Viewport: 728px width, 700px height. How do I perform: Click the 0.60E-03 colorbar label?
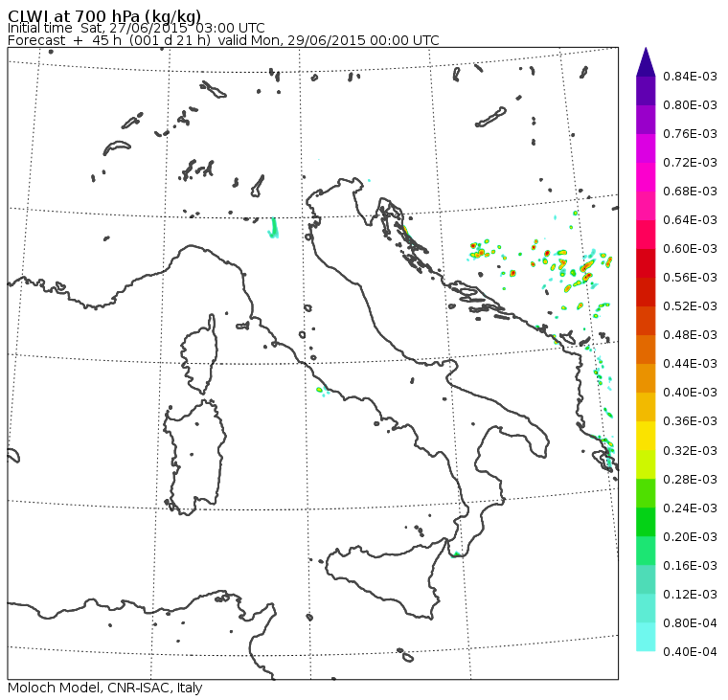pos(690,249)
